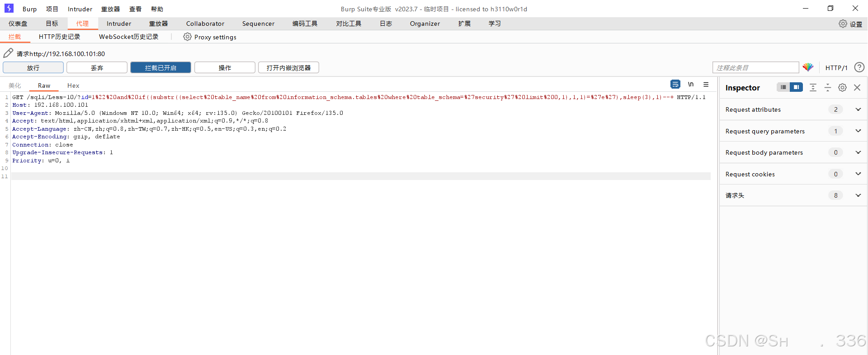Open the 代理 proxy tab
868x355 pixels.
(82, 24)
